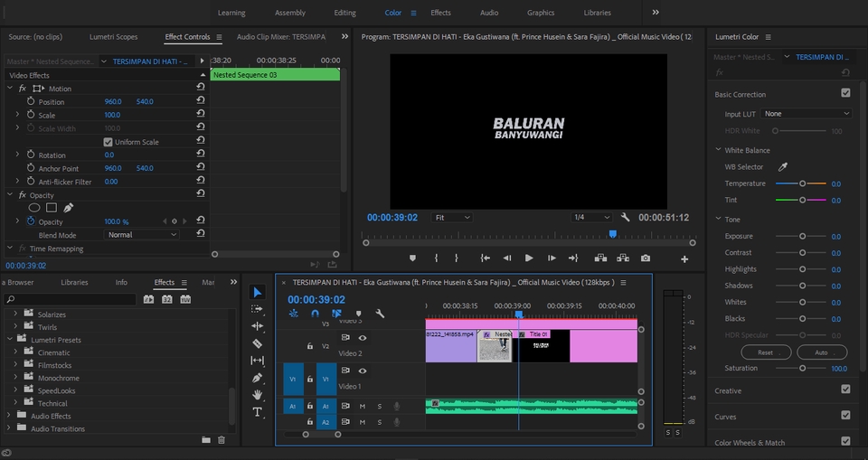868x460 pixels.
Task: Open Info panel tab
Action: [x=121, y=282]
